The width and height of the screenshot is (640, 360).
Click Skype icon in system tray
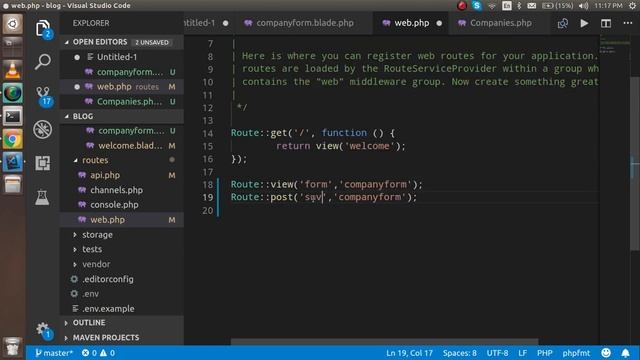476,6
